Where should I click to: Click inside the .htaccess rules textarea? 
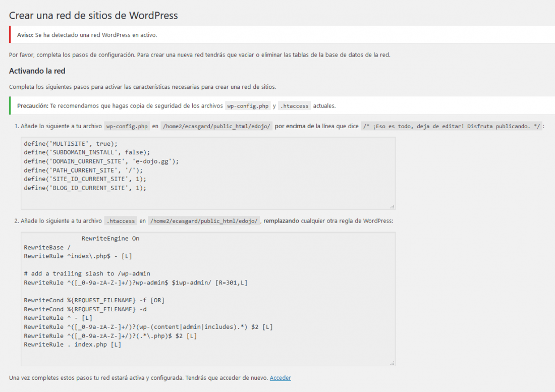208,299
